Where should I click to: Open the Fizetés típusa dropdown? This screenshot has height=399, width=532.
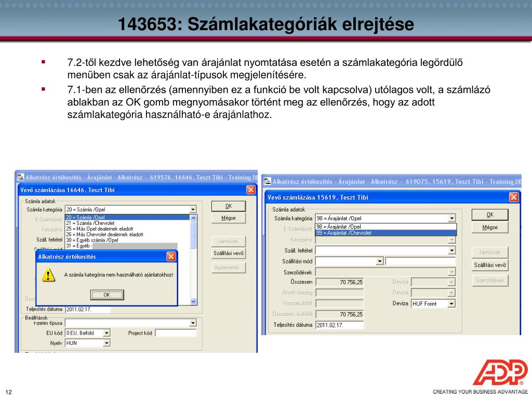click(x=193, y=323)
